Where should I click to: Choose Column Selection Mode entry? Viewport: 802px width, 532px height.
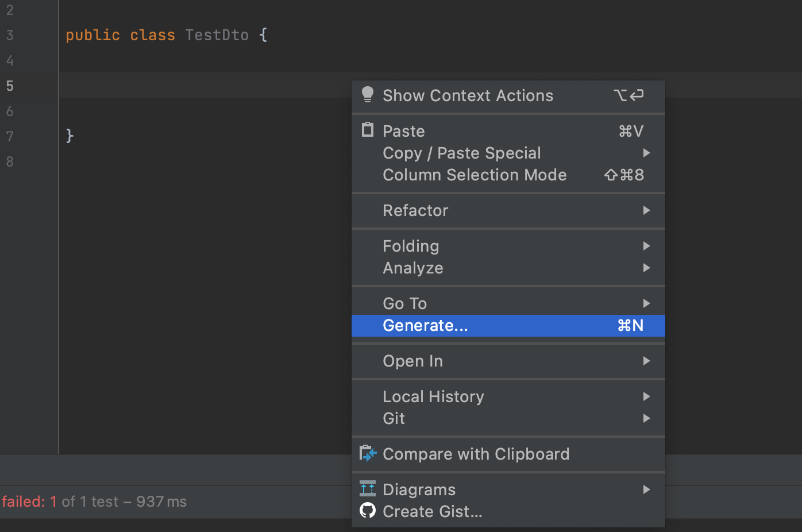pos(475,175)
